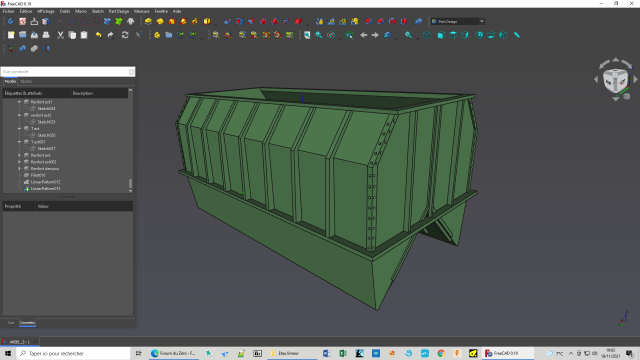This screenshot has height=360, width=640.
Task: Click the Print icon
Action: click(x=46, y=35)
